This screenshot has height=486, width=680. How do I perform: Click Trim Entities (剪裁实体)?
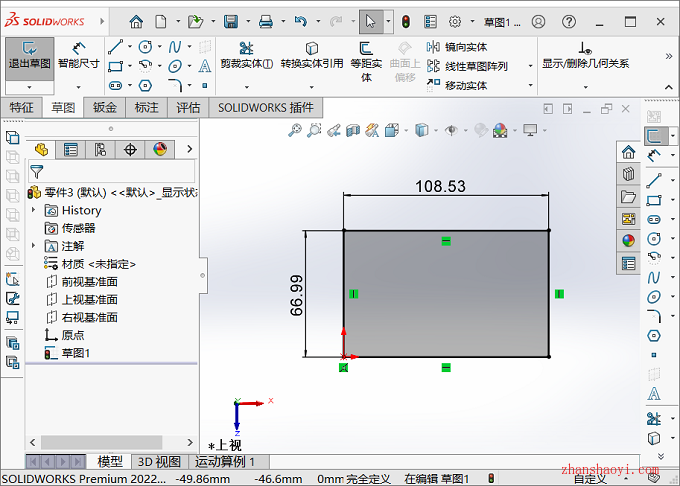click(246, 56)
